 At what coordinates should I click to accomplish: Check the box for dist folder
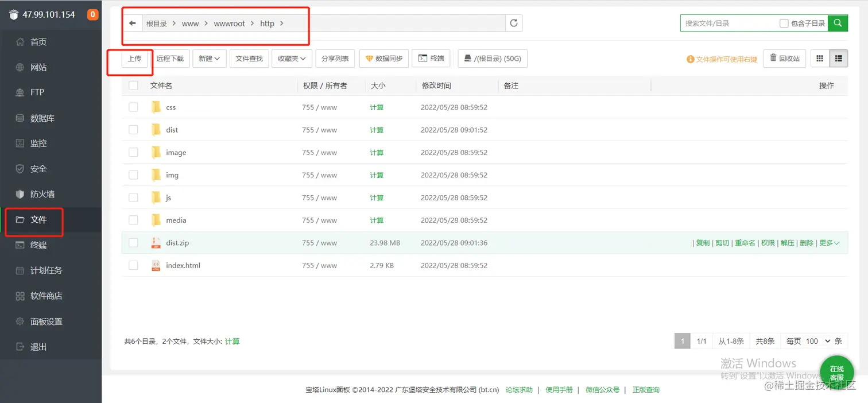(x=134, y=130)
